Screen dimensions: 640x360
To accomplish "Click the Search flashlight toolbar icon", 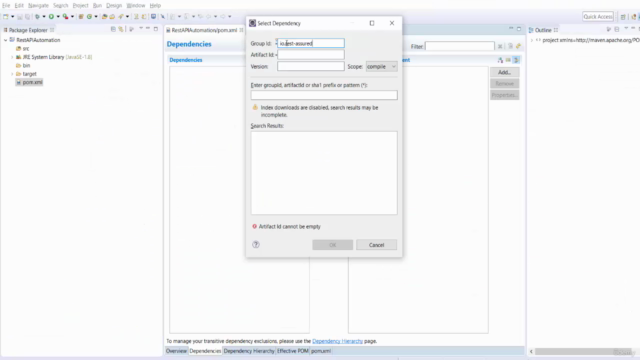I will coord(121,17).
